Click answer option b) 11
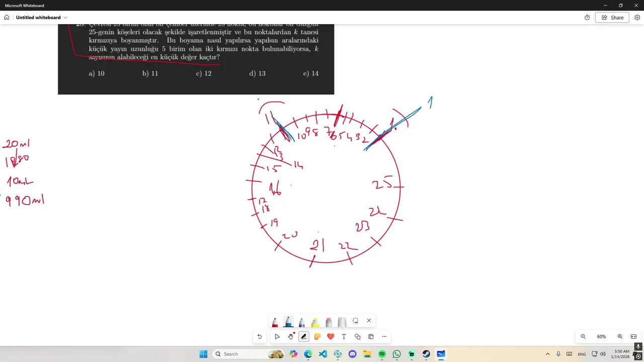The image size is (644, 362). coord(150,73)
